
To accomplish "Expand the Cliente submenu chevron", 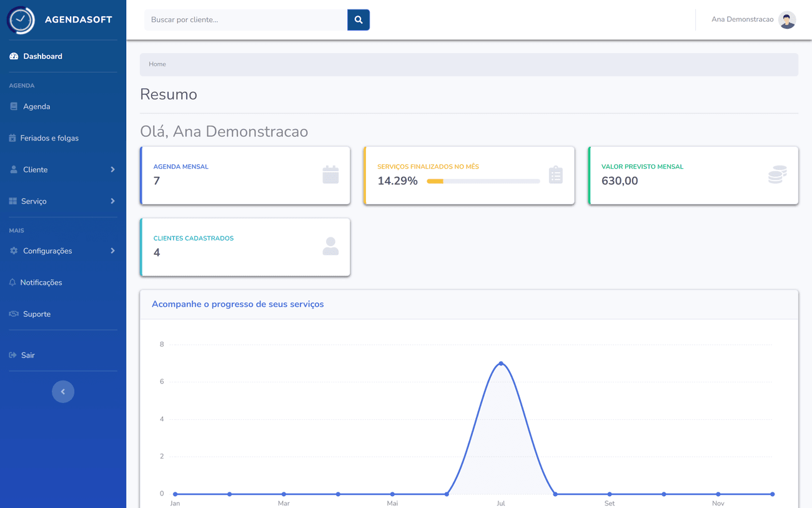I will click(x=112, y=169).
